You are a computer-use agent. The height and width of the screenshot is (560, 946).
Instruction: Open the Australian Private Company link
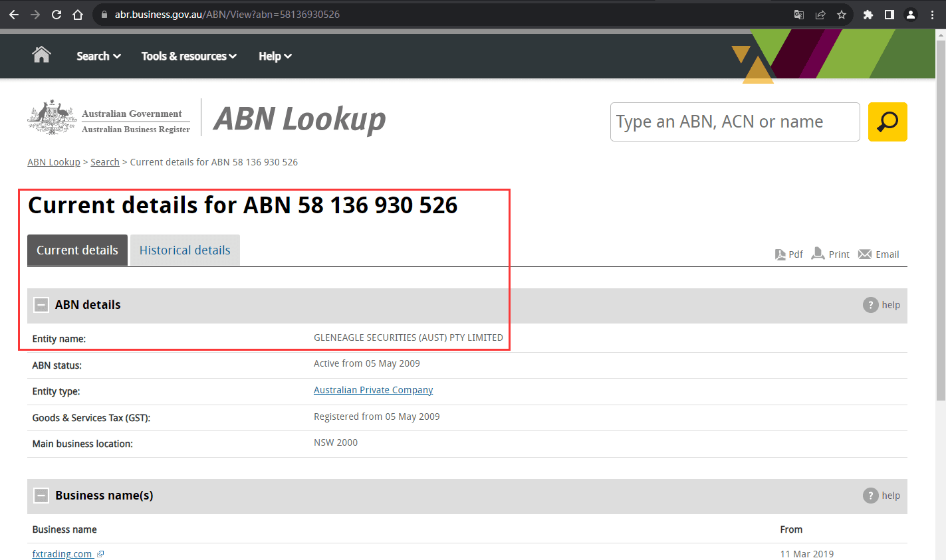click(x=374, y=390)
